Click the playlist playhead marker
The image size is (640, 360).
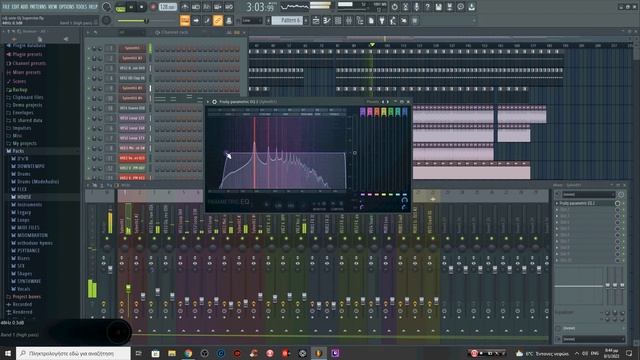[372, 44]
